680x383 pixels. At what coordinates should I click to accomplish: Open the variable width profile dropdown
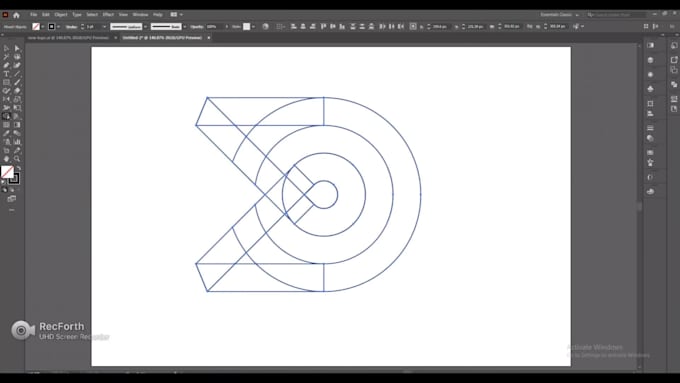145,27
